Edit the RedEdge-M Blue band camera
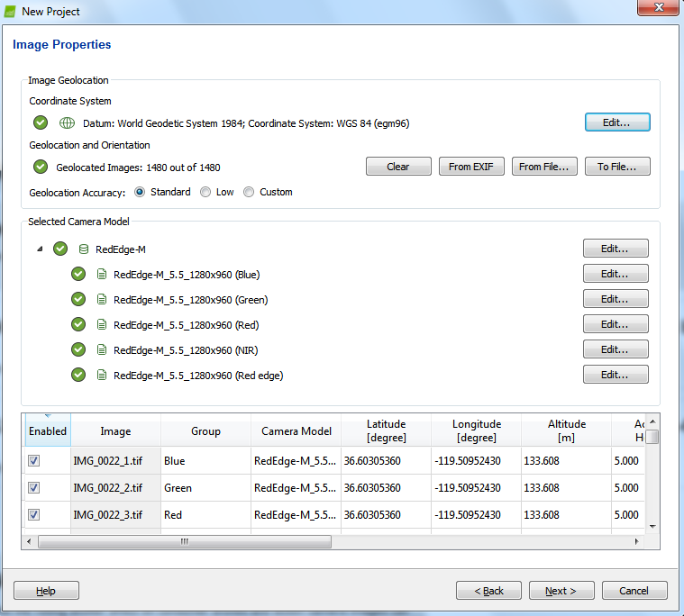Viewport: 684px width, 616px height. [616, 274]
